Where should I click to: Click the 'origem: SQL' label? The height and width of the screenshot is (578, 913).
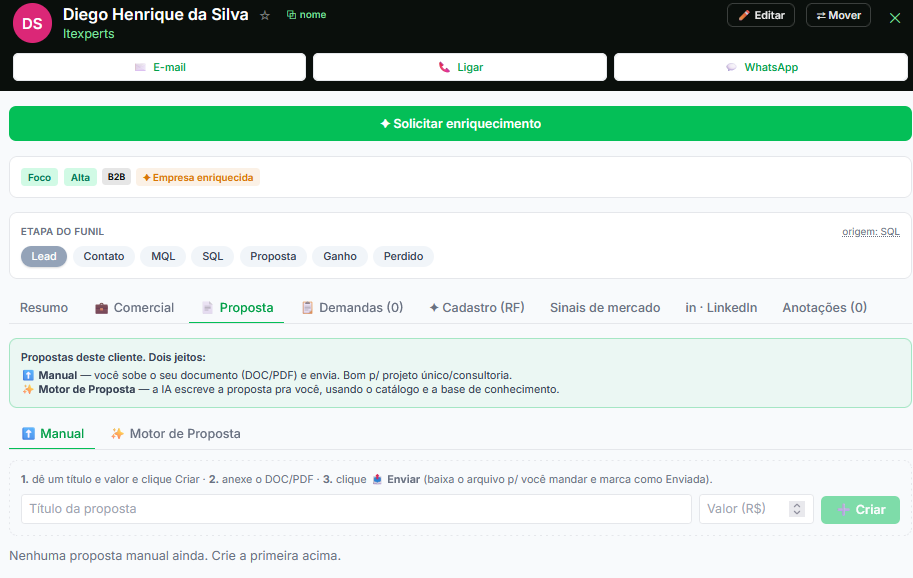870,232
